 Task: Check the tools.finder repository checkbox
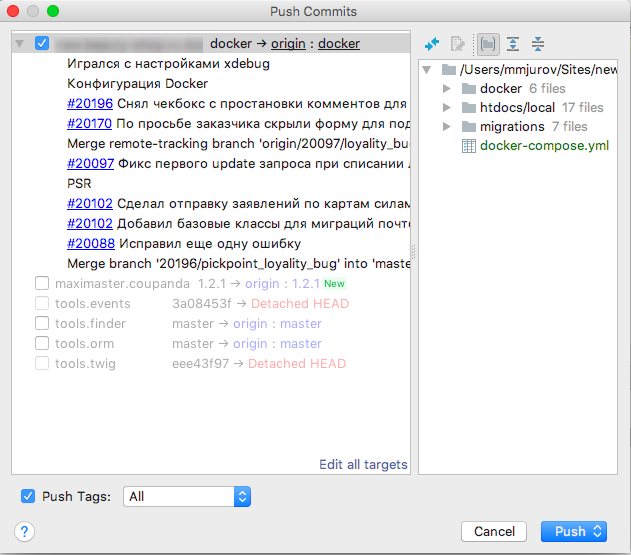point(42,324)
